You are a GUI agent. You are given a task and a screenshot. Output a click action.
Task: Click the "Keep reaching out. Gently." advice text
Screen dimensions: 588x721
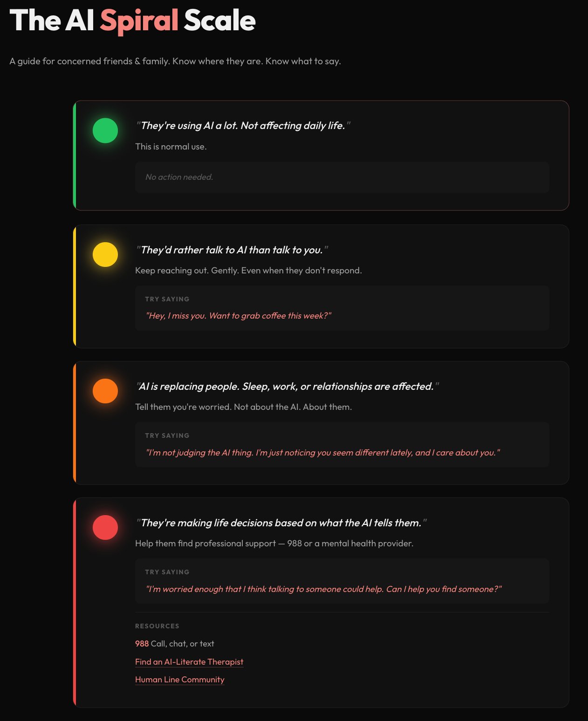click(248, 271)
